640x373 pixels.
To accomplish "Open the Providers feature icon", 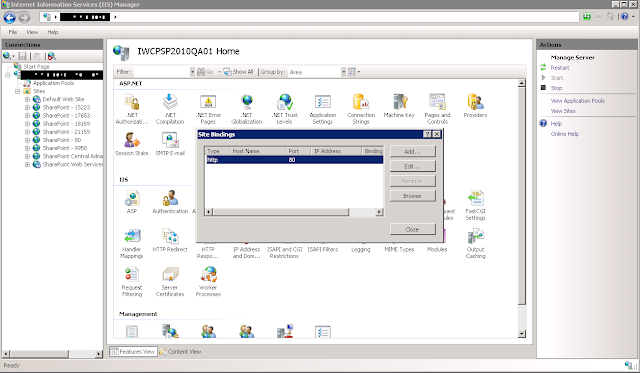I will (475, 106).
